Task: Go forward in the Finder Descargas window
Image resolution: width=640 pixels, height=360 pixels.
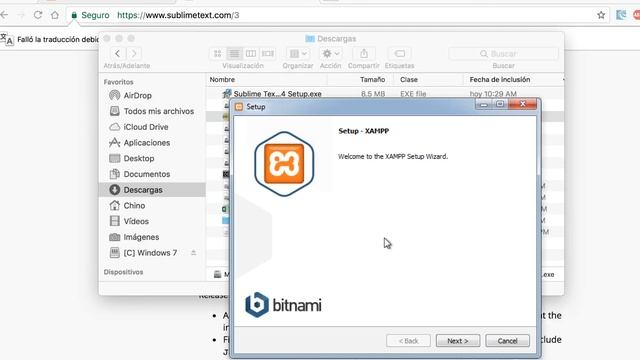Action: click(134, 53)
